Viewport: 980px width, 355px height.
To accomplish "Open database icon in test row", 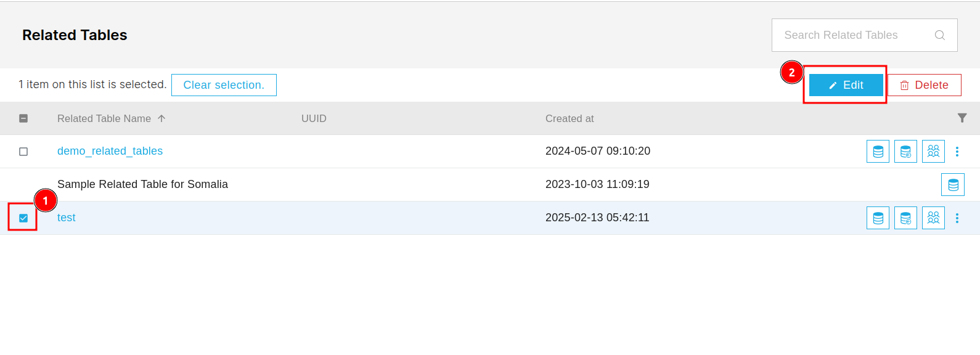I will point(878,218).
